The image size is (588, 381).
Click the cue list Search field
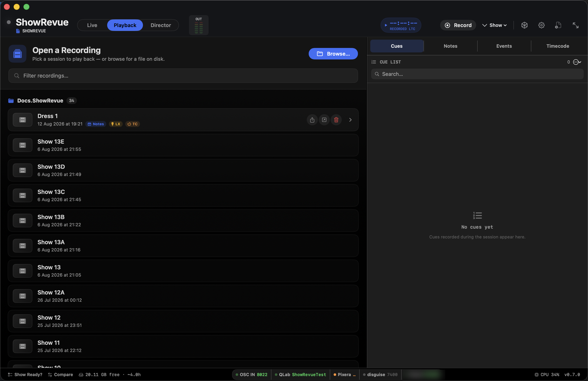tap(477, 74)
